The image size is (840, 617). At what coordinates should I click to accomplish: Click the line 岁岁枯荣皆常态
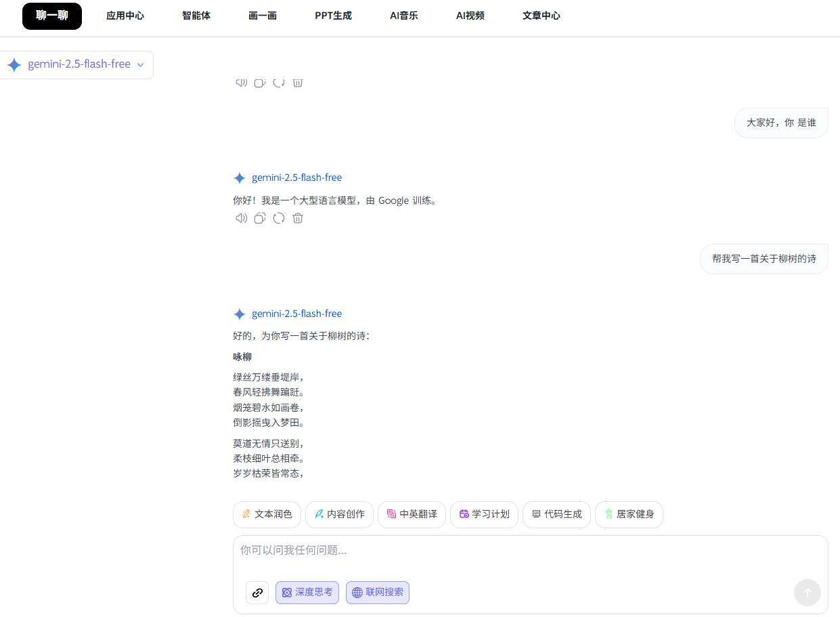point(269,473)
